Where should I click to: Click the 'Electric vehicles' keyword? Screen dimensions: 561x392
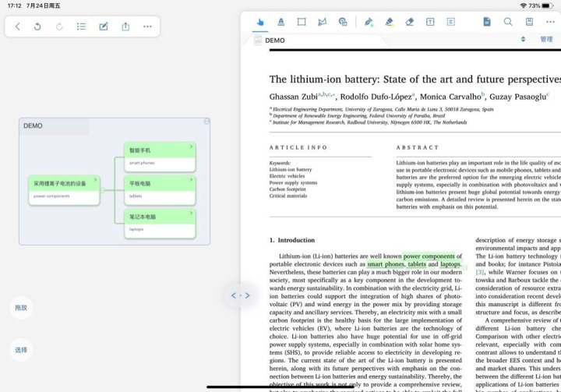(287, 176)
